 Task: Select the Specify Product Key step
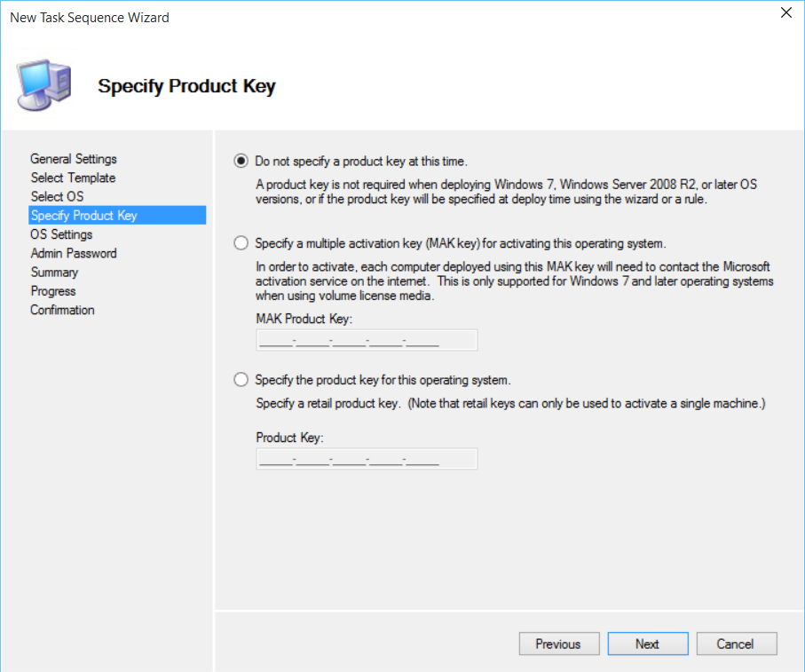coord(83,216)
